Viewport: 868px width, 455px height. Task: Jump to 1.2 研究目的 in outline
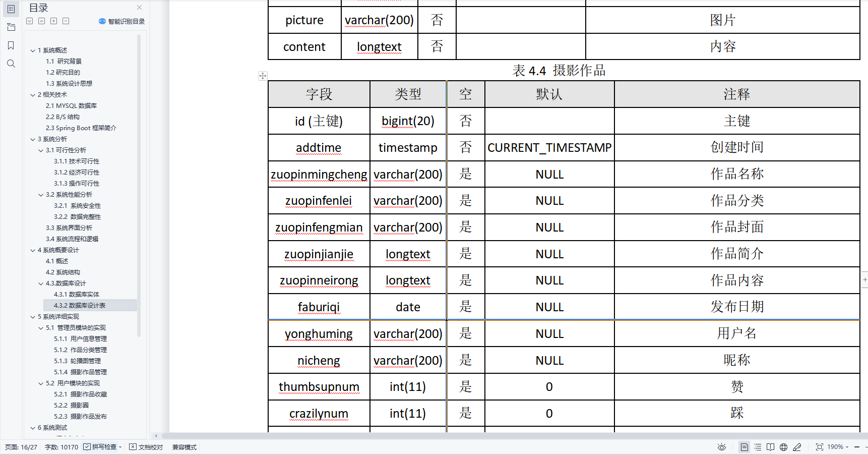pyautogui.click(x=63, y=73)
